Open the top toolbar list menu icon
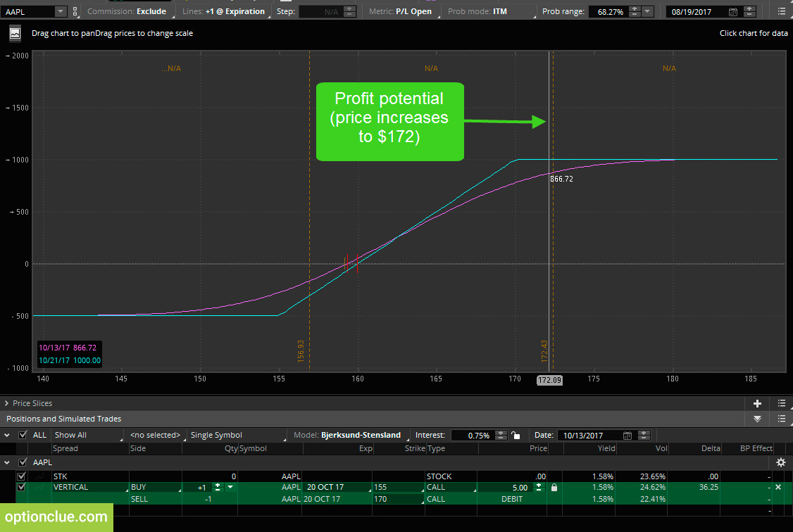This screenshot has width=793, height=532. click(x=781, y=11)
